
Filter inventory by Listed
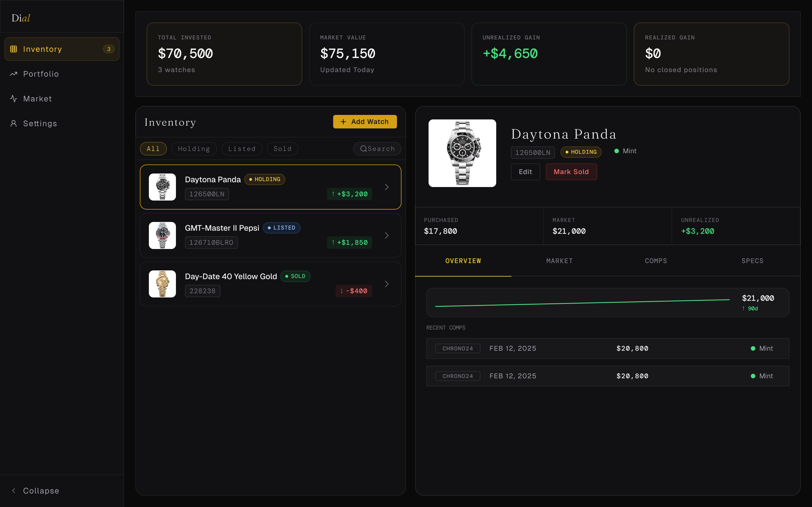pyautogui.click(x=242, y=148)
